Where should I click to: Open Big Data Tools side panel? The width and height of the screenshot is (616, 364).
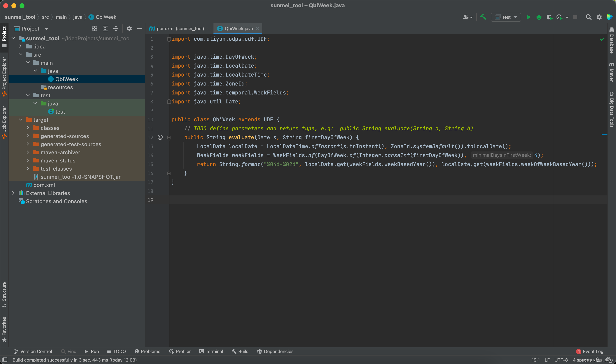coord(612,109)
